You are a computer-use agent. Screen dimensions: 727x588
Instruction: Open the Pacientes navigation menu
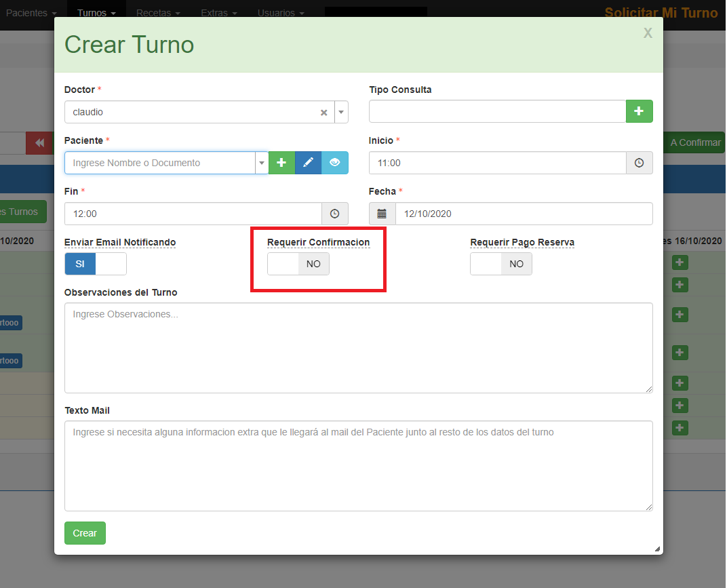click(31, 13)
